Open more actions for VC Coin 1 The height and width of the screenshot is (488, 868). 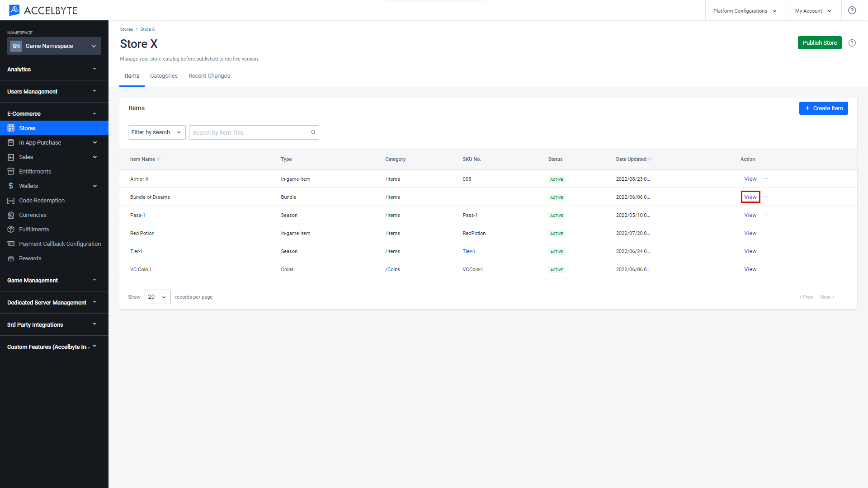point(765,269)
